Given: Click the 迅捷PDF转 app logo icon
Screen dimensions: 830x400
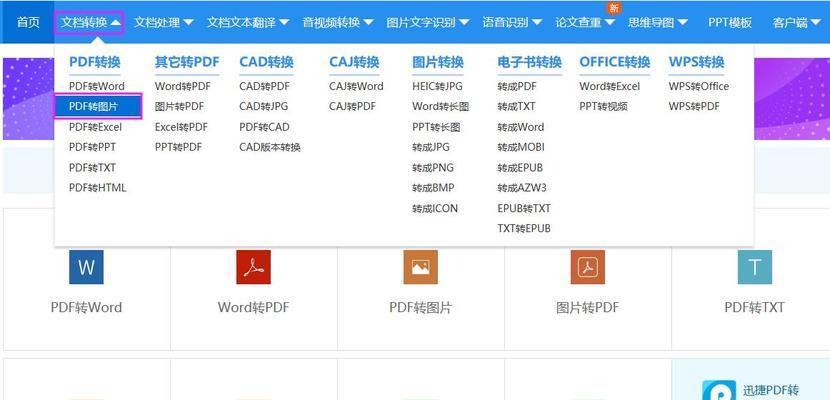Looking at the screenshot, I should [x=718, y=390].
